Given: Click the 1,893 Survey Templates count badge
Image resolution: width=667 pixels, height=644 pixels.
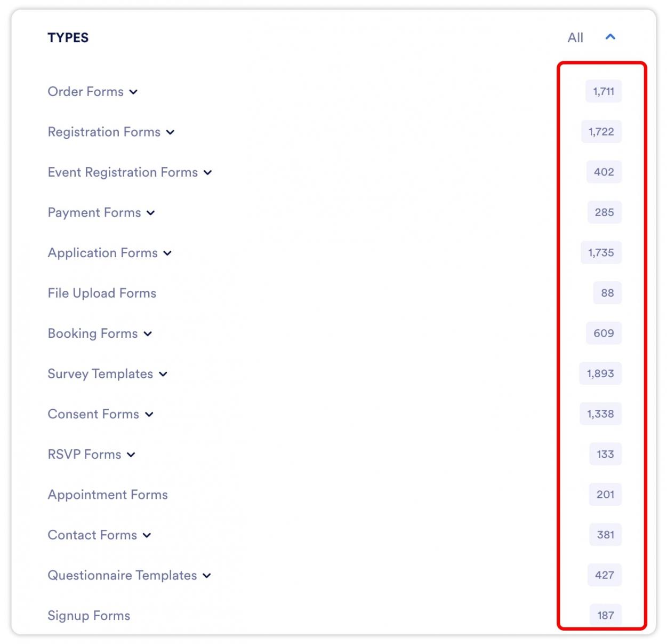Looking at the screenshot, I should [600, 373].
